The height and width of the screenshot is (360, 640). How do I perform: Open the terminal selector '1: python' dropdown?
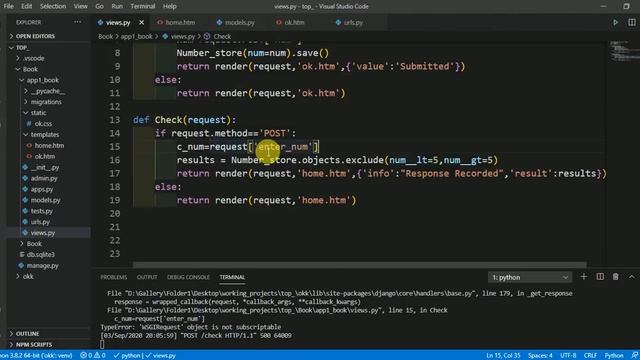[530, 277]
